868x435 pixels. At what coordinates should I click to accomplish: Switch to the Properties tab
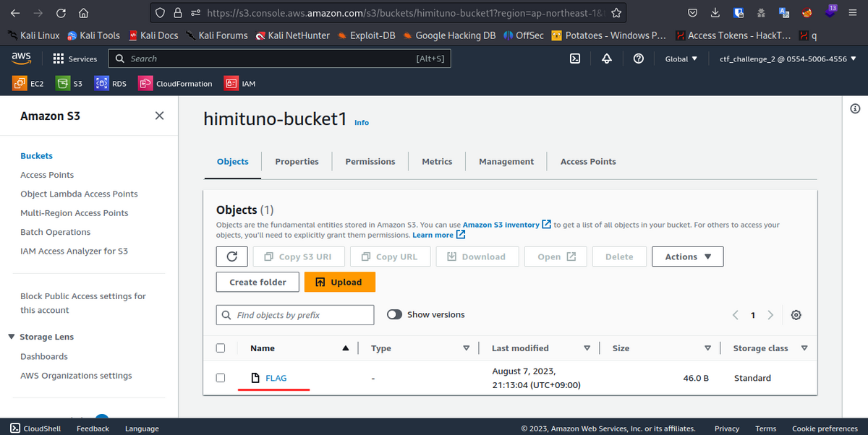[297, 162]
